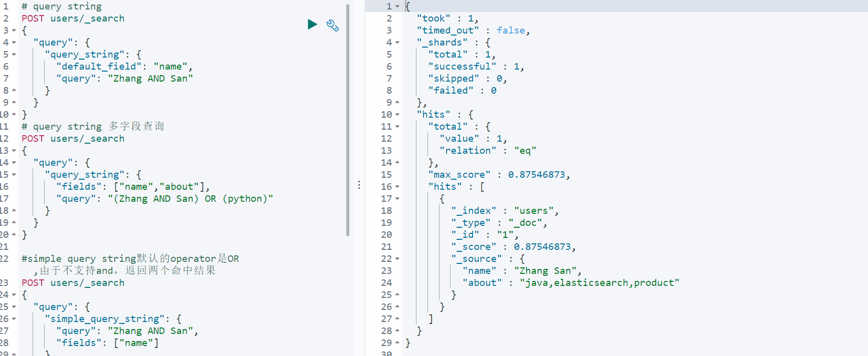Collapse simple_query_string block at editor line 26

pos(14,319)
